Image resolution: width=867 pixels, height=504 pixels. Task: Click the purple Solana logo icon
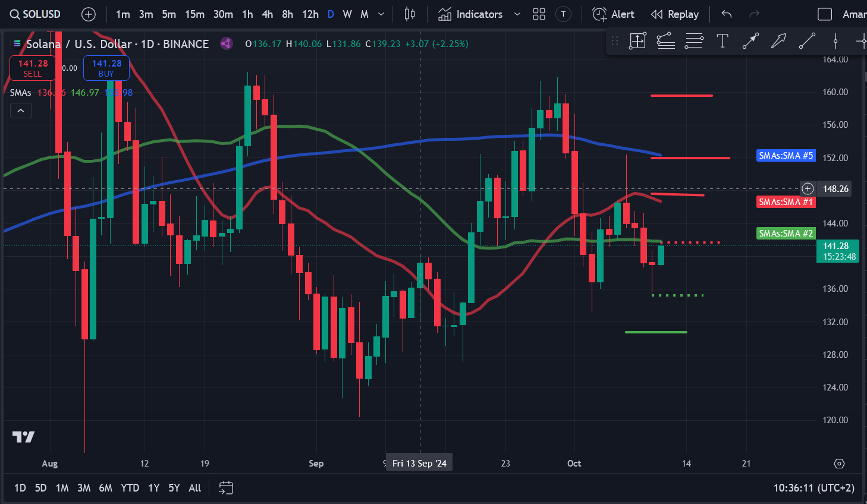(226, 43)
